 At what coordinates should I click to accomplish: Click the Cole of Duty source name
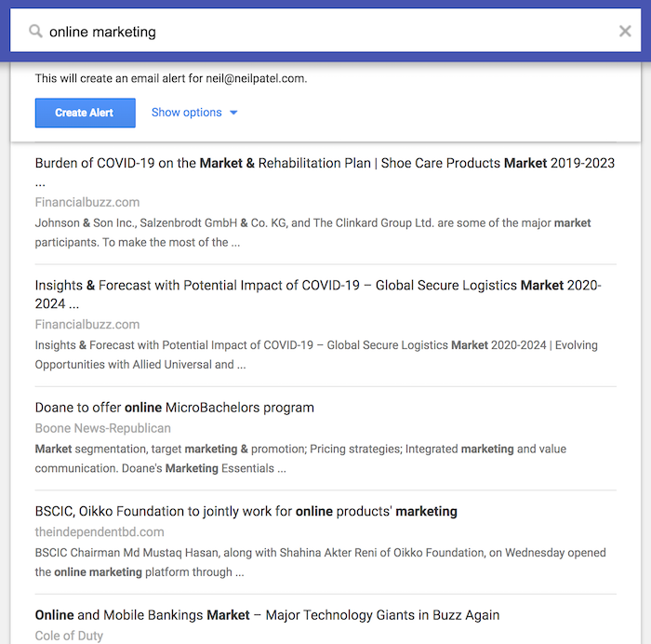69,636
